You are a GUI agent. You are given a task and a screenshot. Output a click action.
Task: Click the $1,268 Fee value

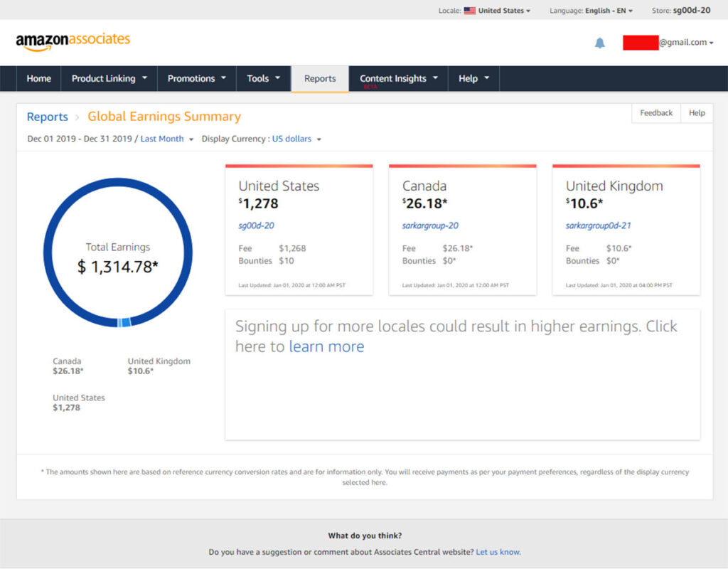pos(292,248)
